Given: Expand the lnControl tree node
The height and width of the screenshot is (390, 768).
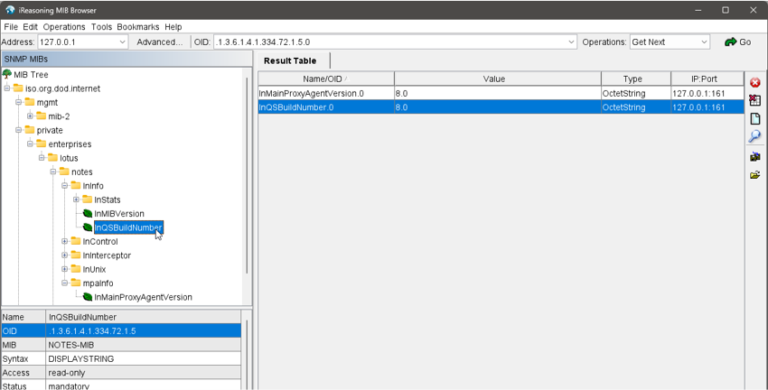Looking at the screenshot, I should tap(64, 241).
